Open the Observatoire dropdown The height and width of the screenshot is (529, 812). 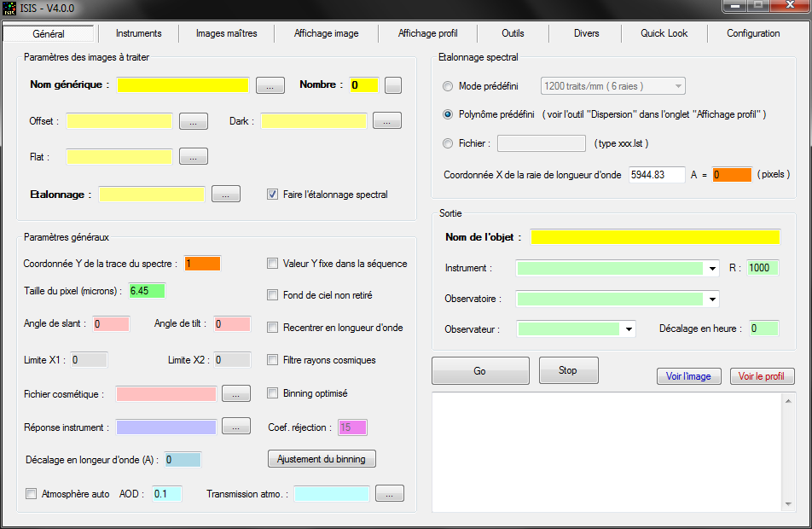[712, 299]
